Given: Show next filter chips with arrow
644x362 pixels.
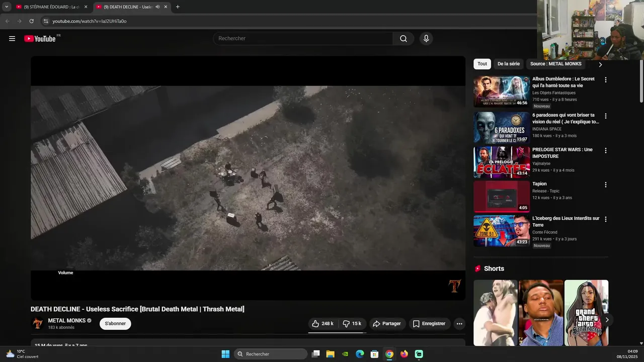Looking at the screenshot, I should point(600,64).
